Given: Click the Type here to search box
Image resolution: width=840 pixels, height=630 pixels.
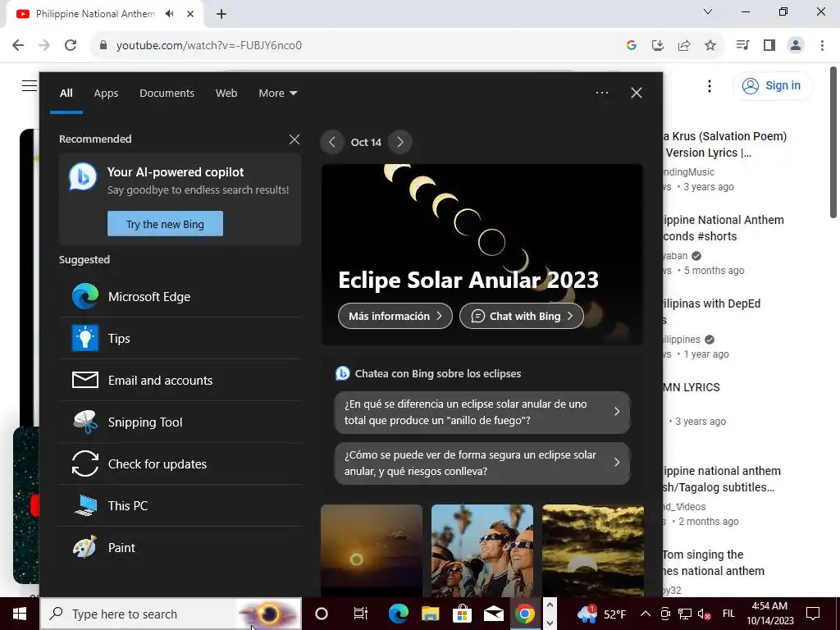Looking at the screenshot, I should click(171, 614).
